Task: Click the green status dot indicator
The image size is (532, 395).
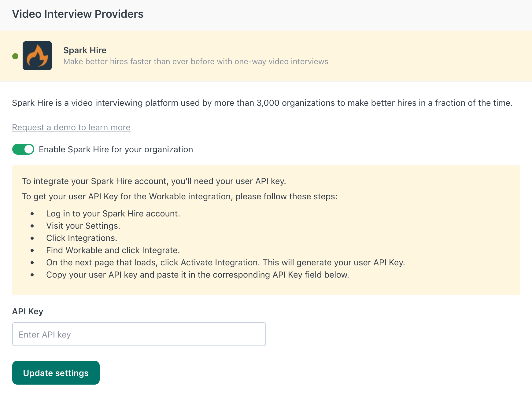Action: click(x=15, y=56)
